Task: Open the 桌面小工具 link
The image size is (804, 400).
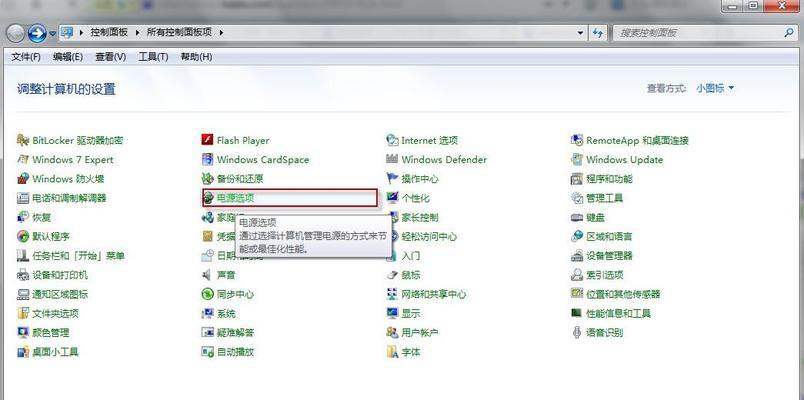Action: tap(55, 352)
